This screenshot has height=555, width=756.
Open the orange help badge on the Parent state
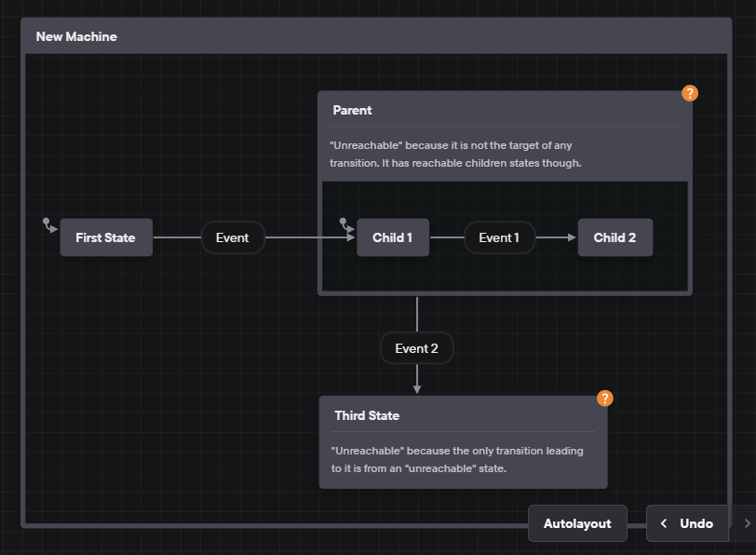(689, 93)
